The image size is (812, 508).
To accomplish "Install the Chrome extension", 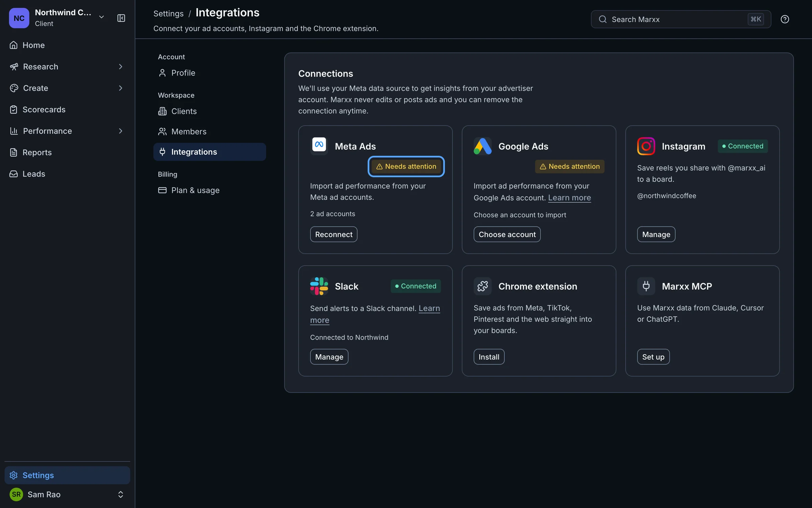I will coord(489,357).
